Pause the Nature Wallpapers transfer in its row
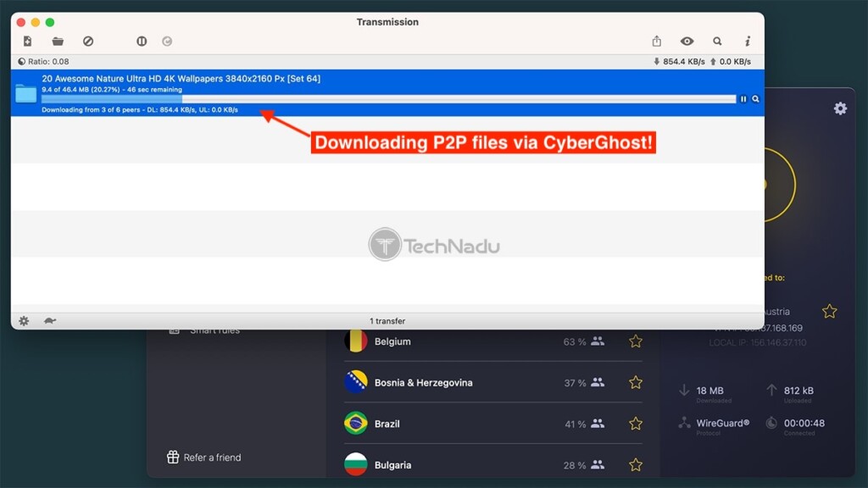Image resolution: width=868 pixels, height=488 pixels. click(743, 99)
